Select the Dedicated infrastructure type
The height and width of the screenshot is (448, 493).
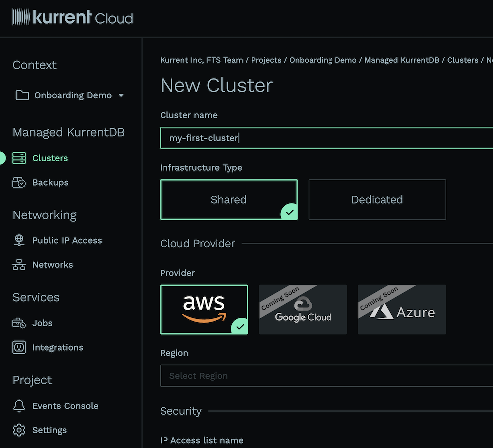click(377, 200)
